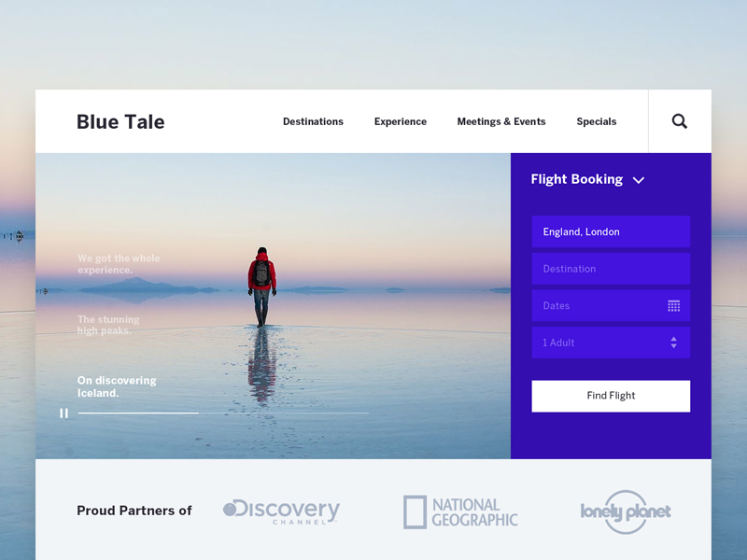Open the calendar icon in Dates field
747x560 pixels.
(673, 306)
